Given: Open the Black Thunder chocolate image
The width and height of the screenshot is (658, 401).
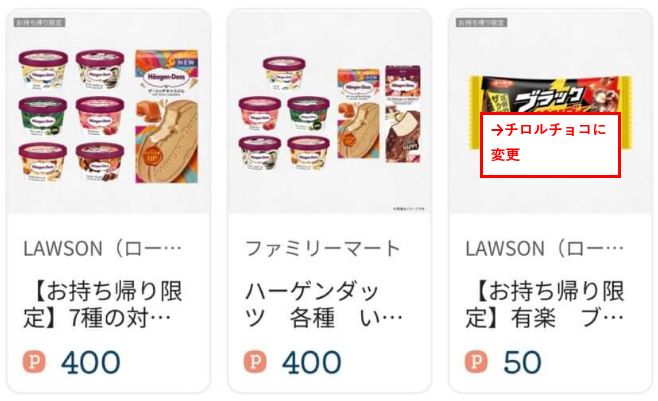Looking at the screenshot, I should (550, 112).
